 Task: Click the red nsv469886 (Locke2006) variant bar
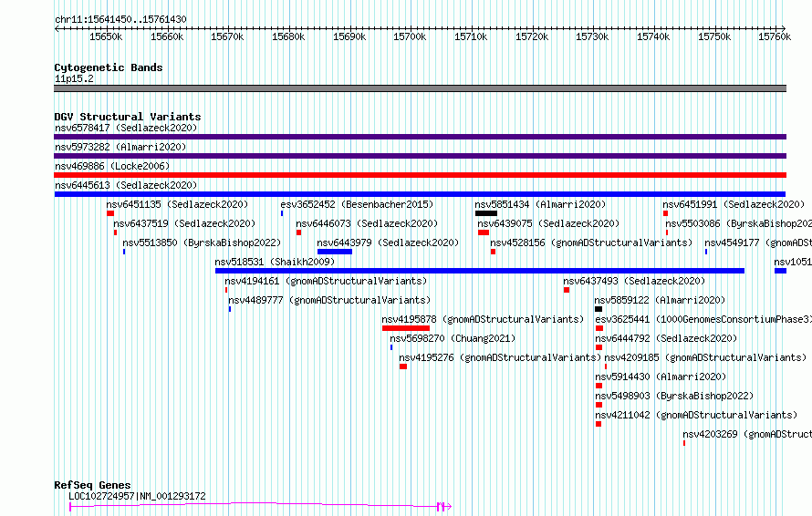(x=420, y=175)
